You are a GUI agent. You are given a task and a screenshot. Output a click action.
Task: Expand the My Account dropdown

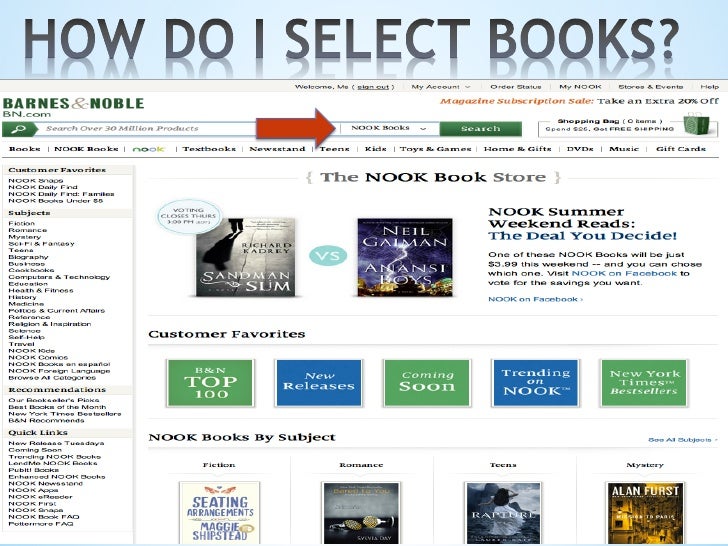point(441,87)
